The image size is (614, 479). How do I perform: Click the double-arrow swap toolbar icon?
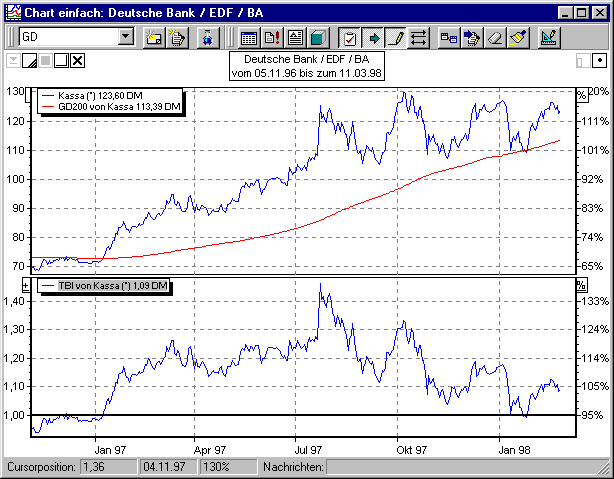[418, 39]
